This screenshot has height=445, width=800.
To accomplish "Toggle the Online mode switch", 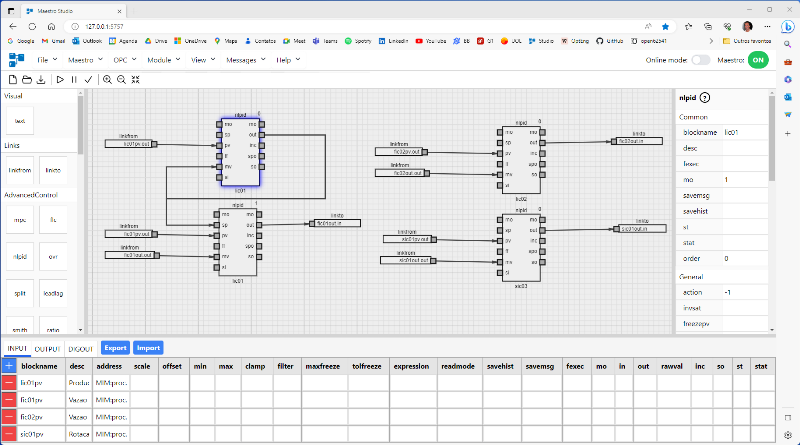I will (x=701, y=60).
